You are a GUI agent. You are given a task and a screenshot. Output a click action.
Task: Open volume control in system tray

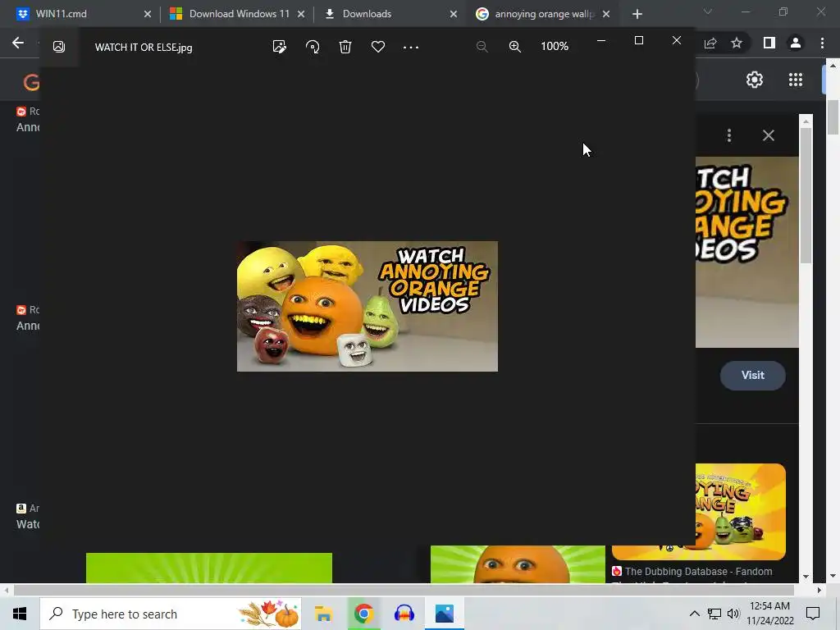pyautogui.click(x=733, y=614)
